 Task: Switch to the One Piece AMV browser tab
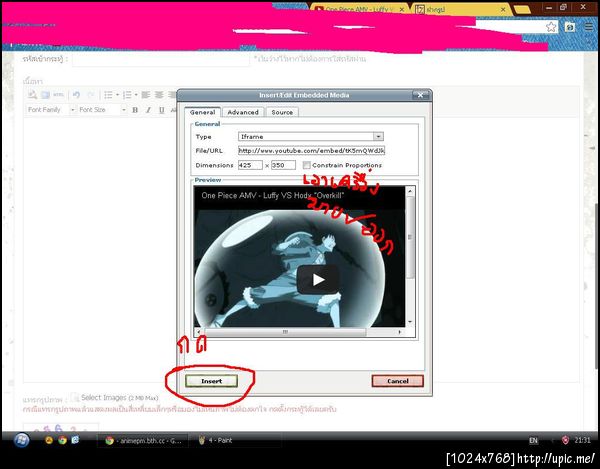[358, 9]
